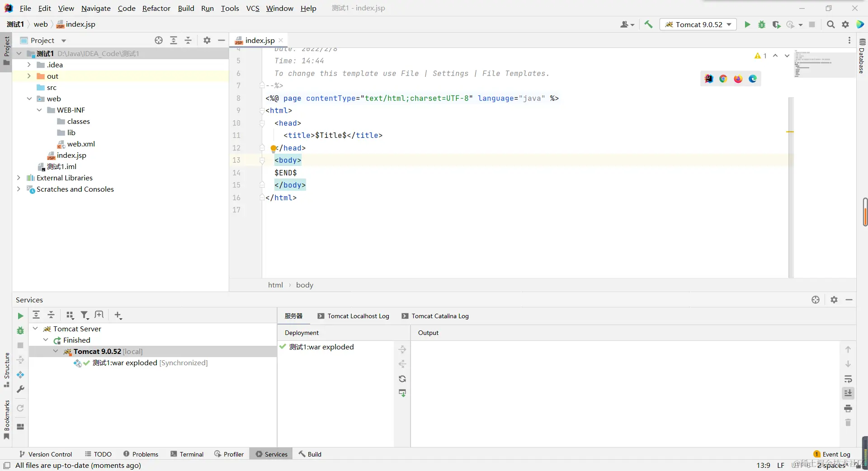
Task: Open IDE settings gear in main toolbar
Action: click(x=845, y=24)
